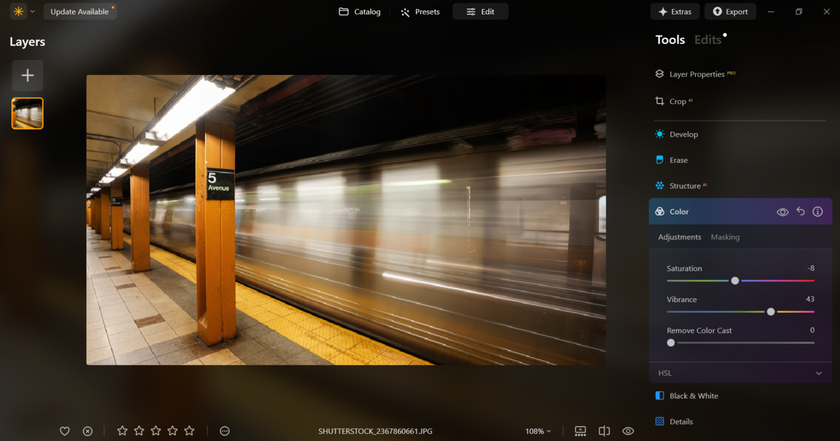Switch to the Catalog view
This screenshot has height=441, width=840.
(x=359, y=12)
